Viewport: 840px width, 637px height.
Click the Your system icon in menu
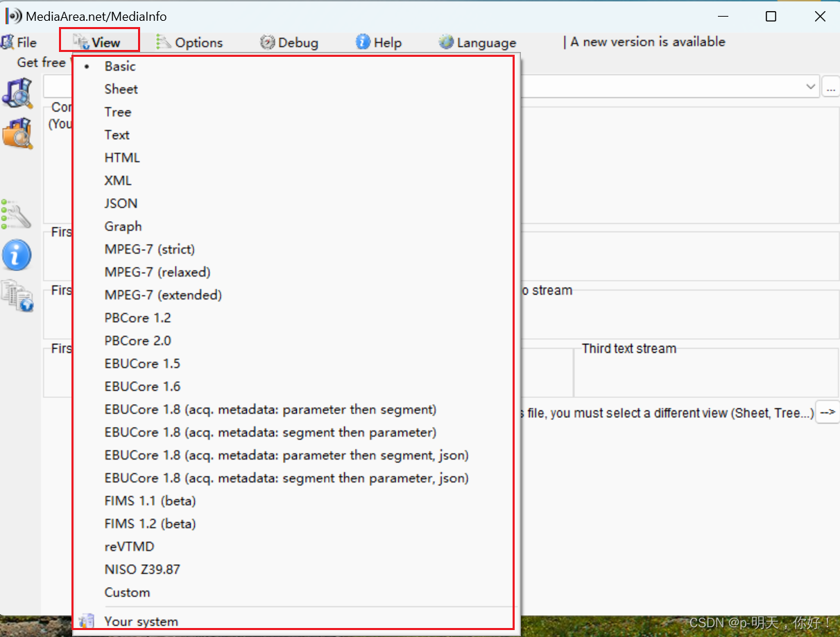(86, 621)
